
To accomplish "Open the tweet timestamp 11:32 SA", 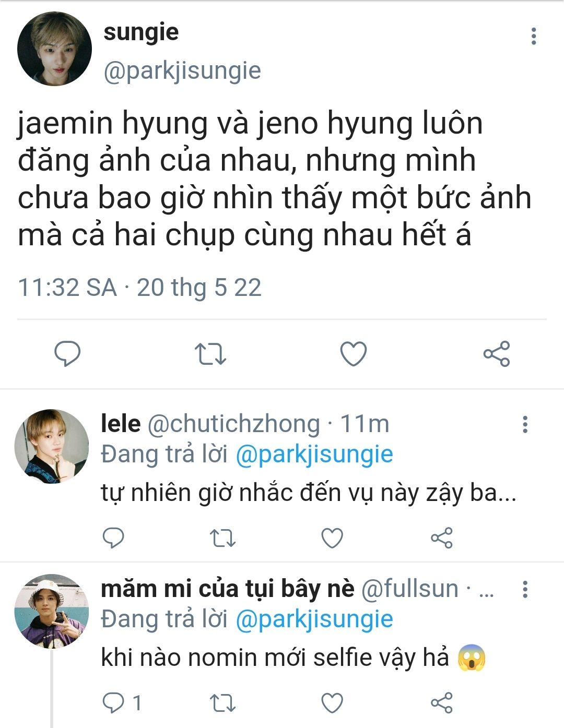I will (x=67, y=287).
